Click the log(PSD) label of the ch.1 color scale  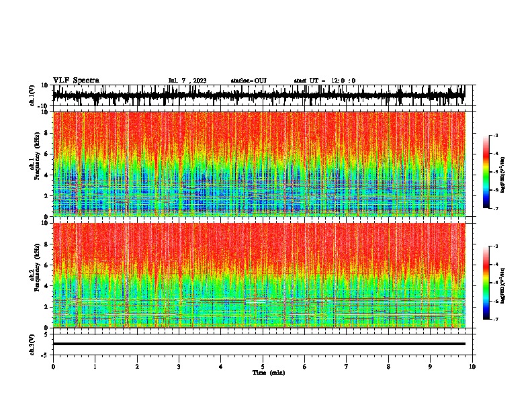[504, 175]
